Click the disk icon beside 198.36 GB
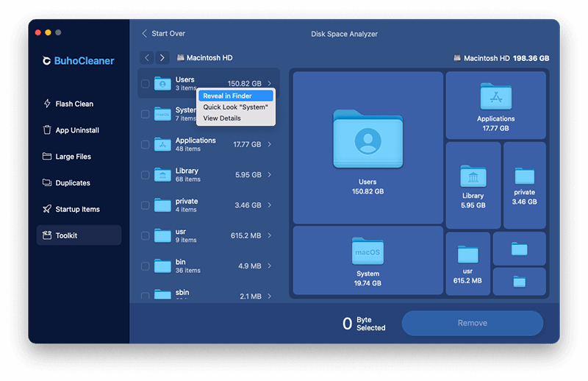This screenshot has width=588, height=381. click(x=456, y=58)
